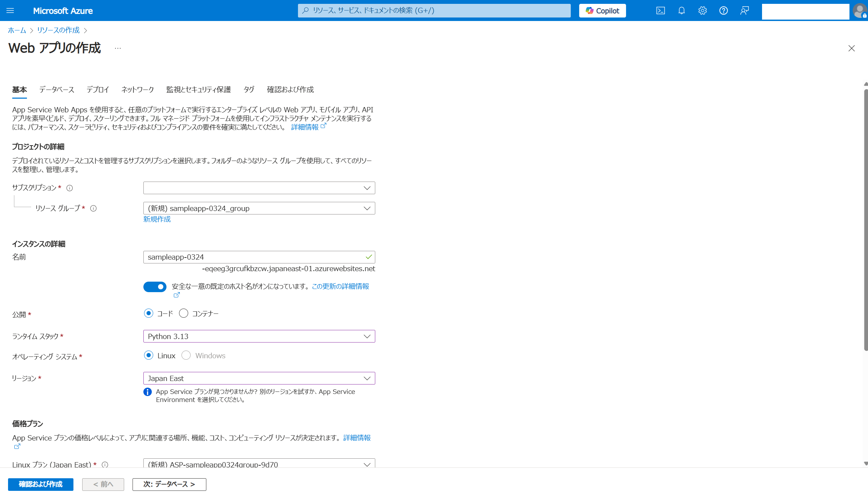Click info icon next to Linux プラン

[x=105, y=465]
